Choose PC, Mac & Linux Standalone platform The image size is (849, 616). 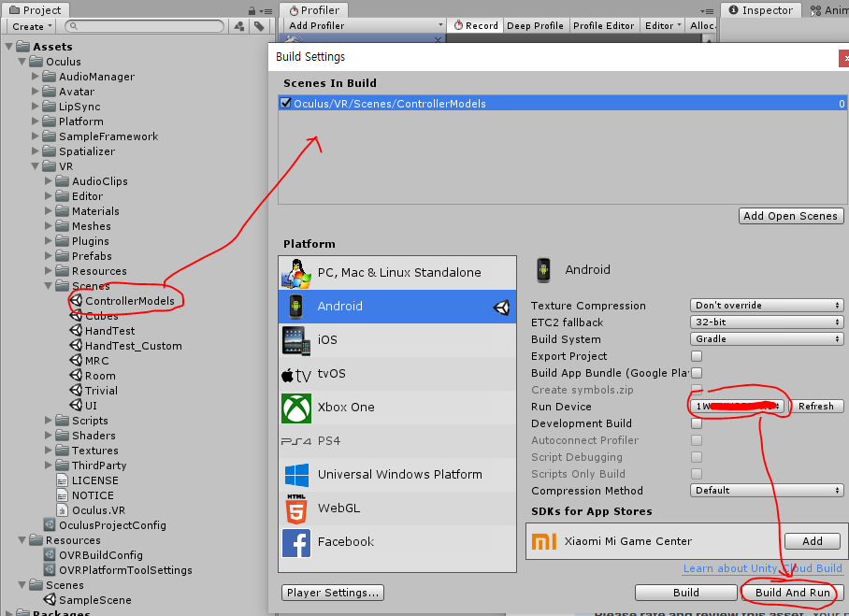coord(397,272)
